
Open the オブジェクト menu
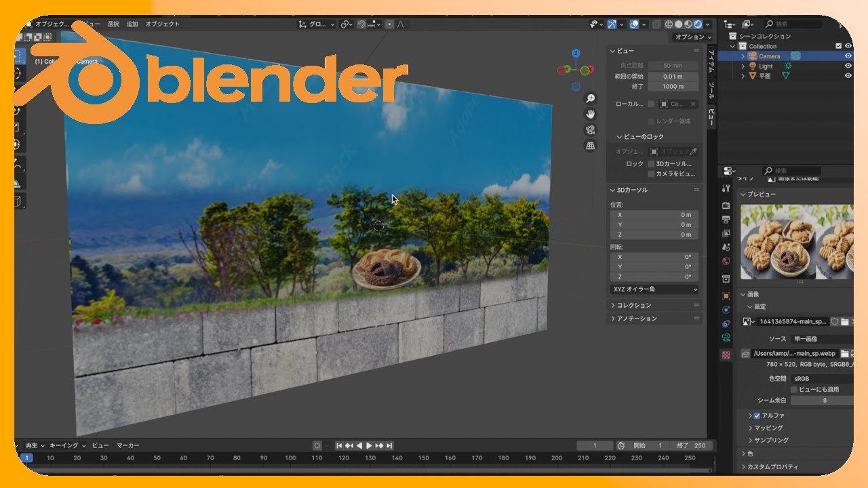pyautogui.click(x=163, y=24)
